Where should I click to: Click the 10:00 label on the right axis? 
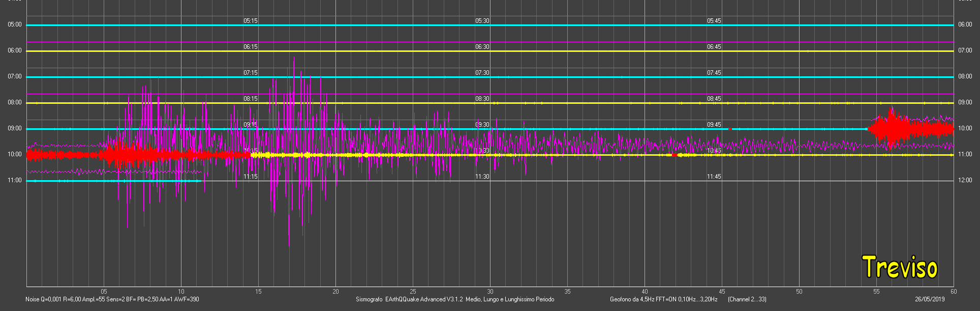[965, 128]
